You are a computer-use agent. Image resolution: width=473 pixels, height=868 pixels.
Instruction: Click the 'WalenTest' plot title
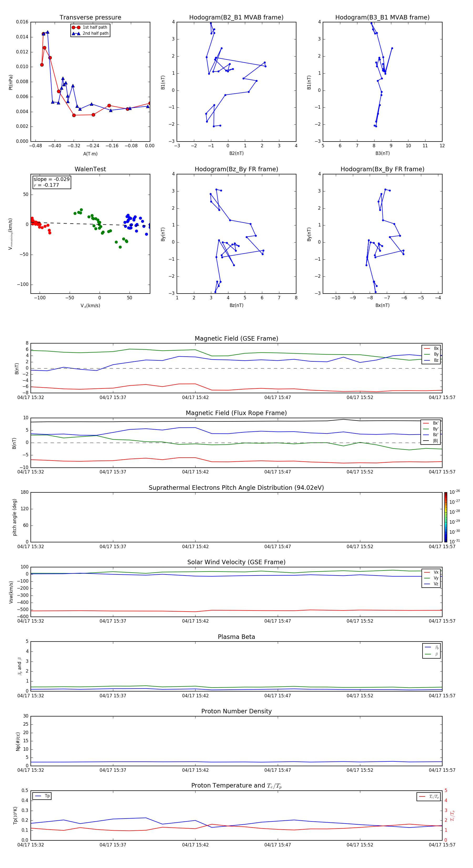click(x=90, y=169)
